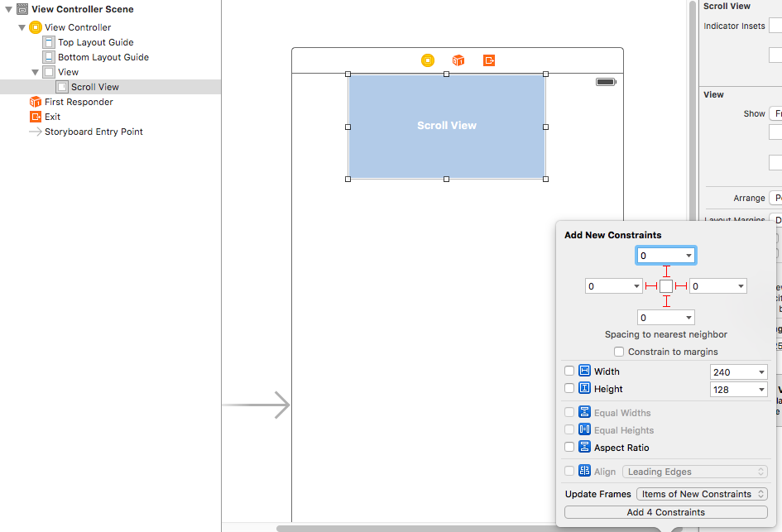782x532 pixels.
Task: Click the orange Exit icon above canvas
Action: [x=489, y=60]
